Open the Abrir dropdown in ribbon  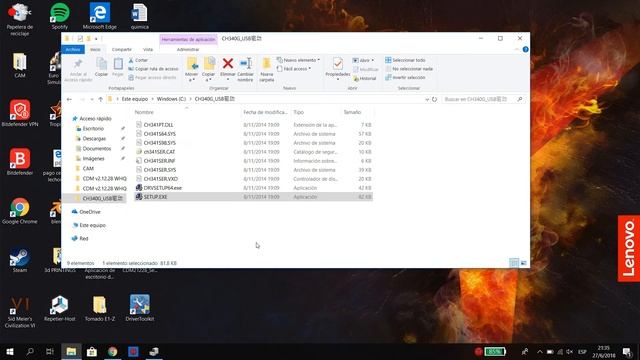(363, 60)
